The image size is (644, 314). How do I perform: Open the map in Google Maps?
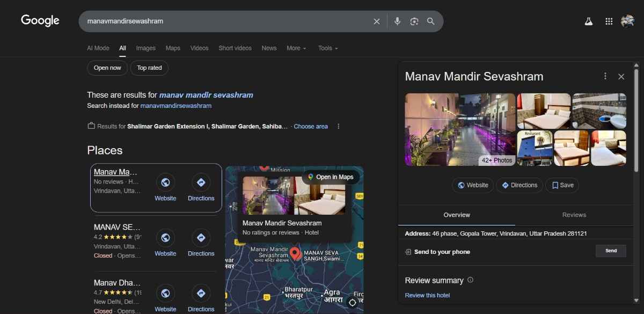point(331,176)
